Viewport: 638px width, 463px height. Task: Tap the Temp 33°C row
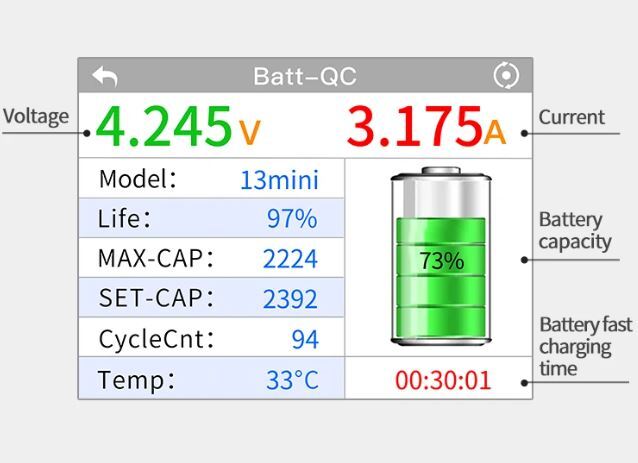pyautogui.click(x=211, y=378)
